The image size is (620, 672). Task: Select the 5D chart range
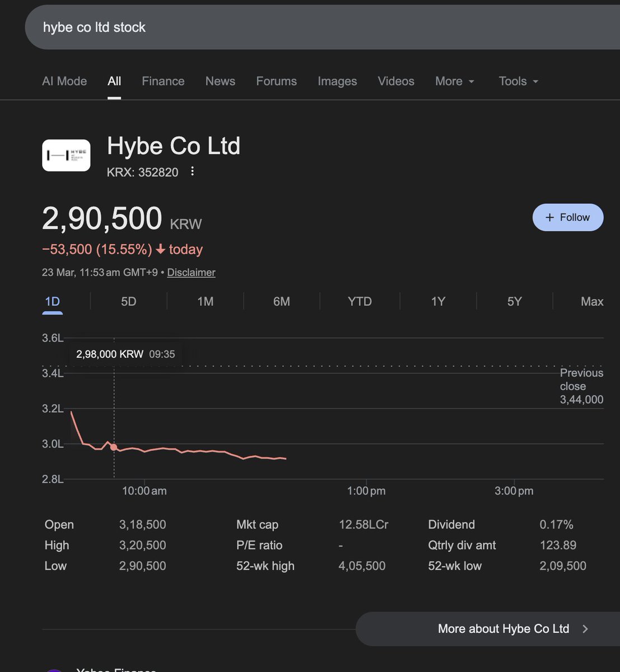(128, 301)
